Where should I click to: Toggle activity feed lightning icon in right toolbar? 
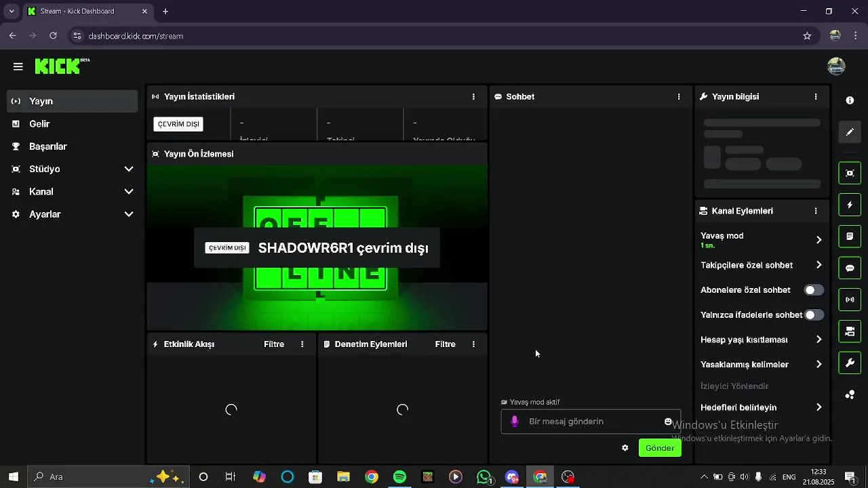pyautogui.click(x=850, y=205)
